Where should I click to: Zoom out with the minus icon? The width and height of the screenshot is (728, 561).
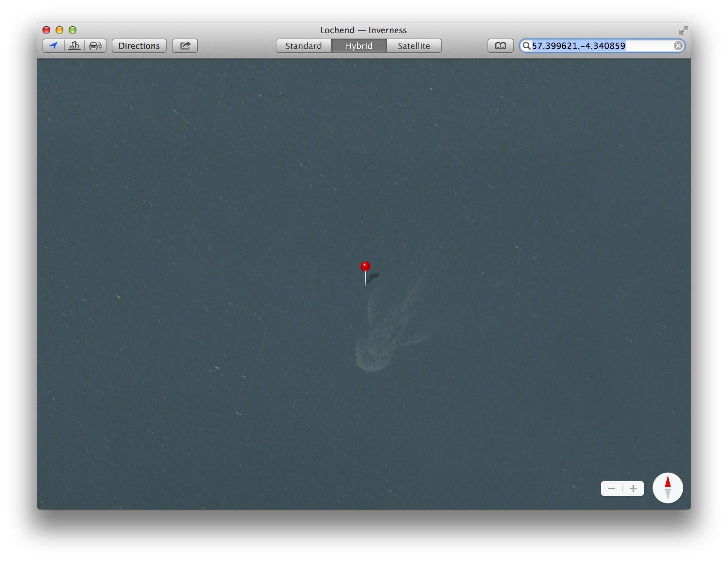click(x=612, y=489)
